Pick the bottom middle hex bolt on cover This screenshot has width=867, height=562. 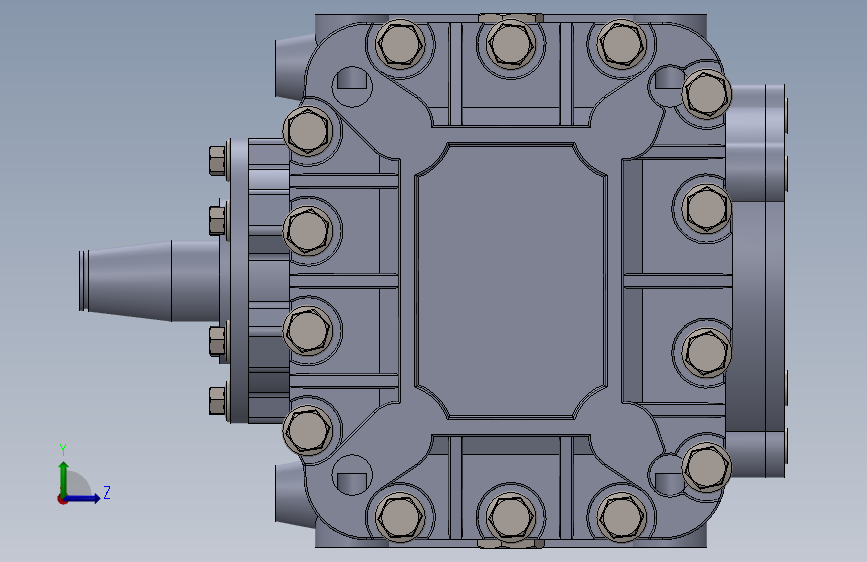pos(511,518)
